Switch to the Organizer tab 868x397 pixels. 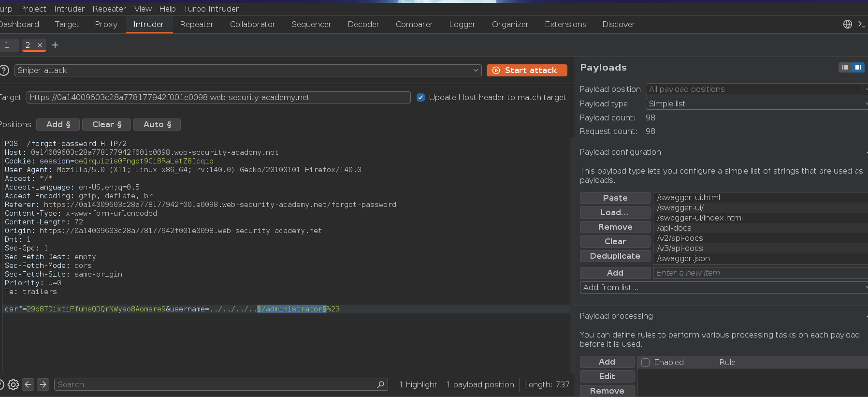[510, 24]
